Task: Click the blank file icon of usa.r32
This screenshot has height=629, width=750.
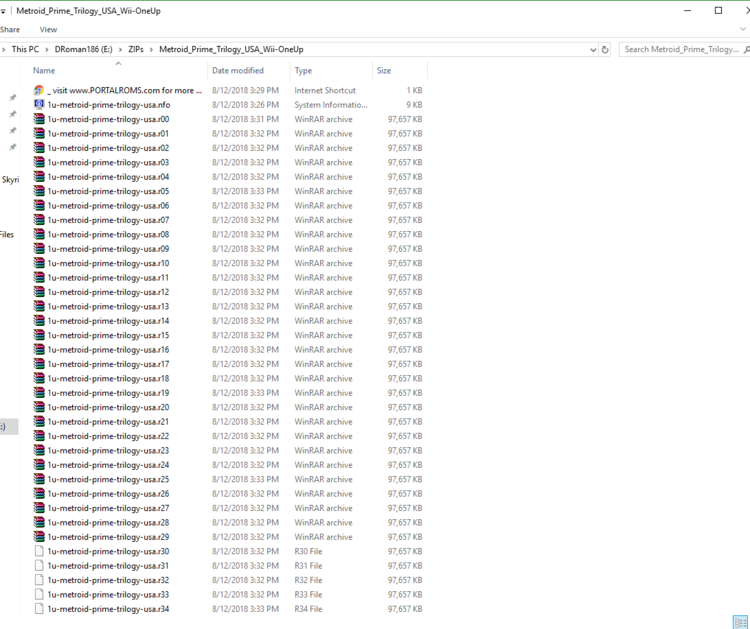Action: 39,580
